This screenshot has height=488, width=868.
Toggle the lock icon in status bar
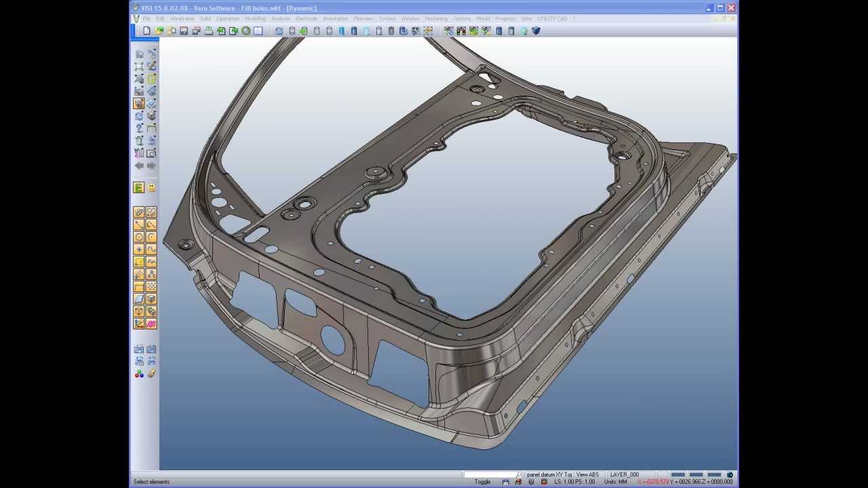pyautogui.click(x=531, y=482)
